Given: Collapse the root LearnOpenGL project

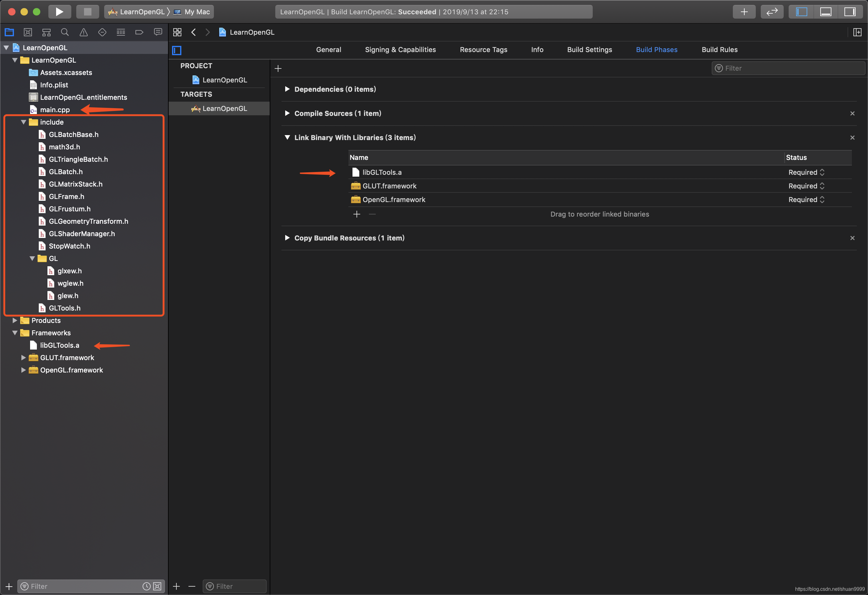Looking at the screenshot, I should point(6,47).
